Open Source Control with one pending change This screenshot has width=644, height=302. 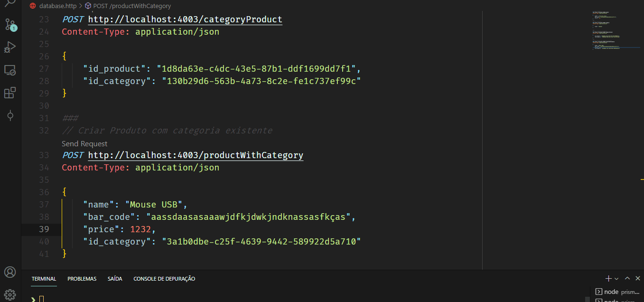10,25
